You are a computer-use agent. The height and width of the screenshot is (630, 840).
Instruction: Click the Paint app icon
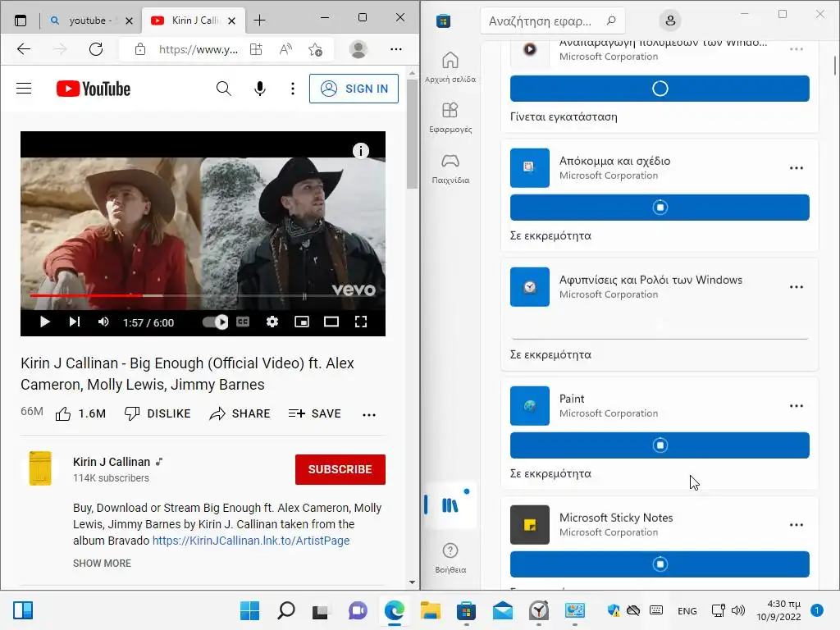[529, 405]
